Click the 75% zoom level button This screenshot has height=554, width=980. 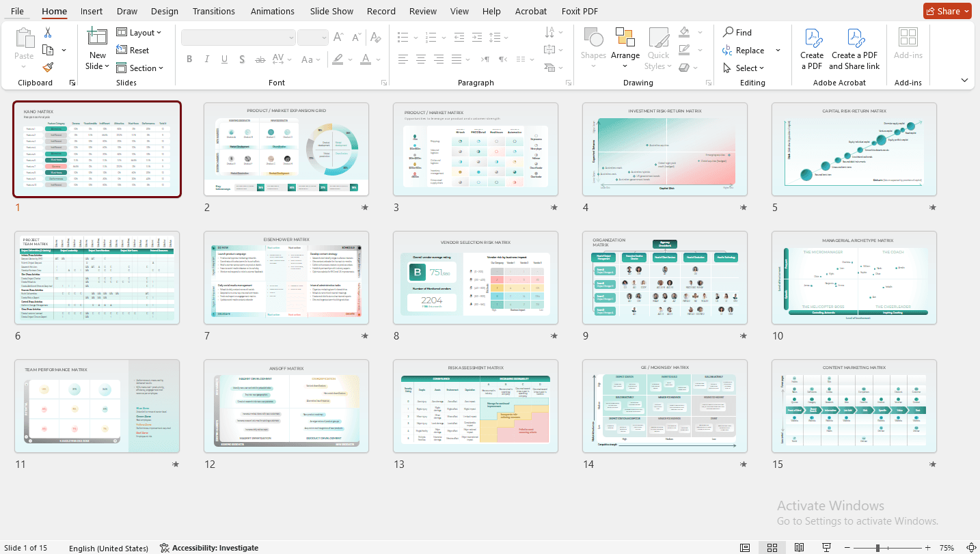pos(947,548)
